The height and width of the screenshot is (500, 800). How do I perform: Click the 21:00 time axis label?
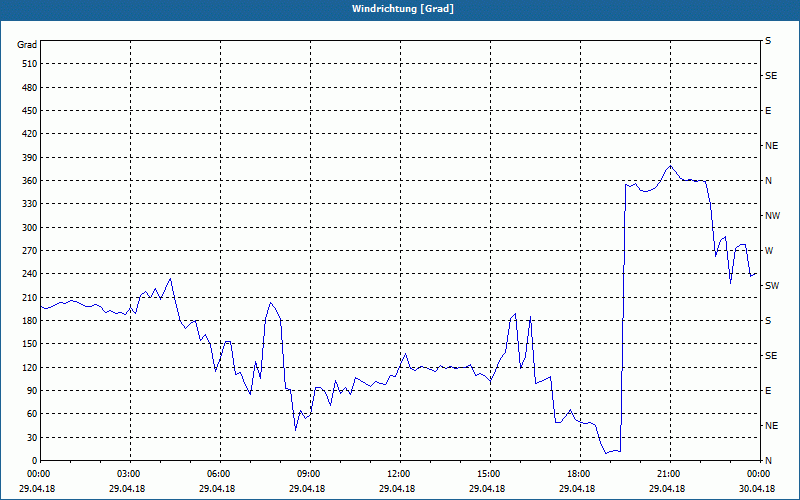670,473
